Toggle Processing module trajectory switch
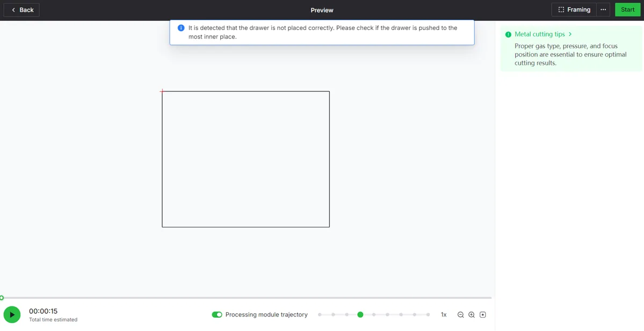644x331 pixels. click(x=217, y=314)
